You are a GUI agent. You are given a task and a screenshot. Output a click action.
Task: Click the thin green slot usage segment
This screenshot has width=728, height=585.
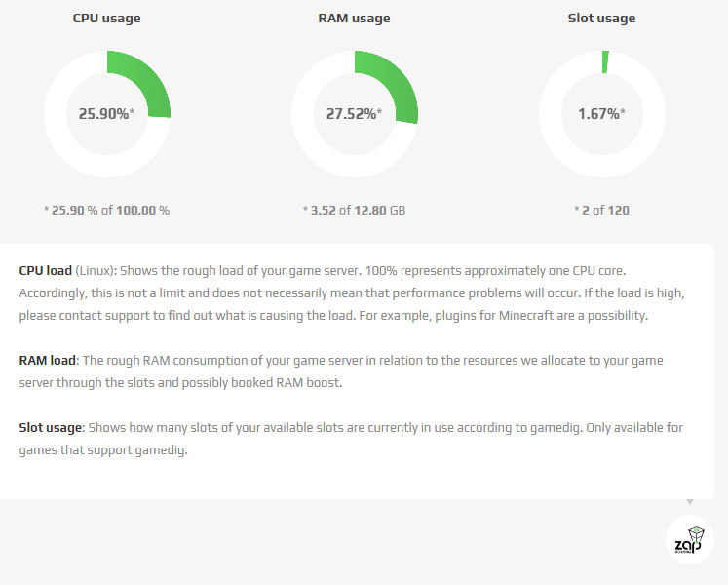(605, 61)
